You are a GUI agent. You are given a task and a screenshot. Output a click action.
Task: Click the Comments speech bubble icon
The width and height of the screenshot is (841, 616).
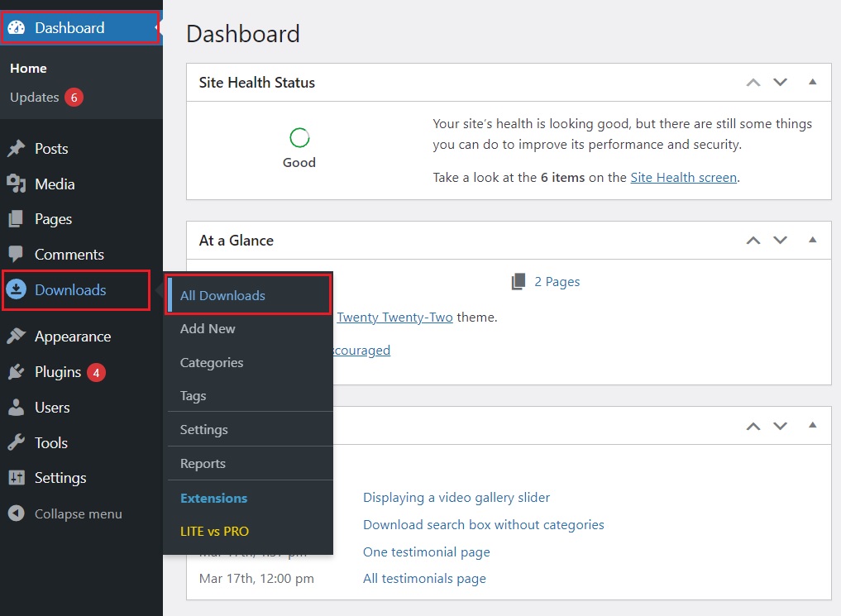tap(16, 254)
